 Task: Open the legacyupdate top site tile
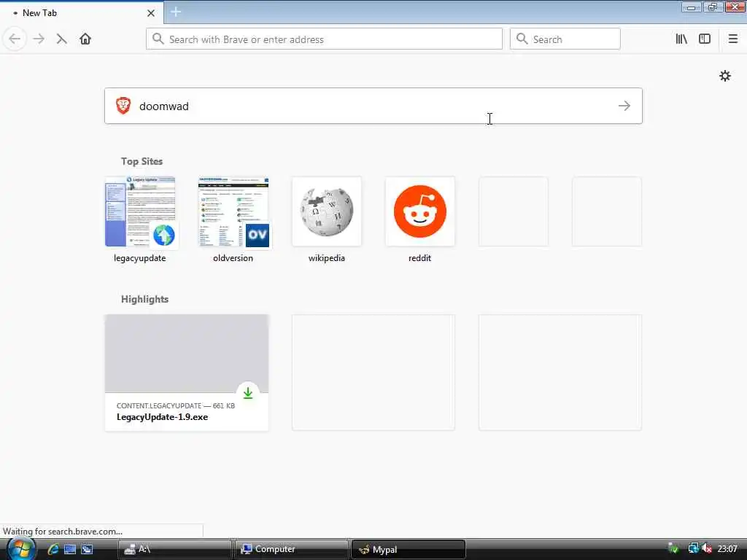140,212
